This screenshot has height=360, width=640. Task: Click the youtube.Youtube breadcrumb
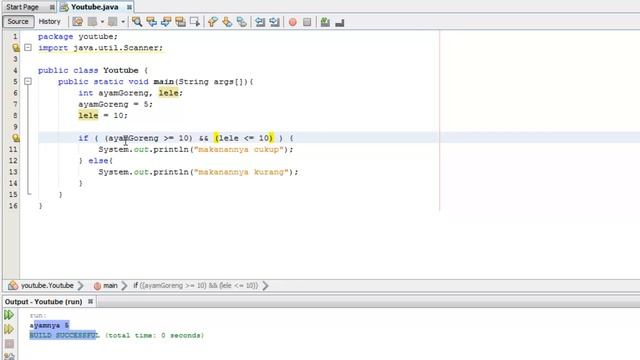point(47,285)
